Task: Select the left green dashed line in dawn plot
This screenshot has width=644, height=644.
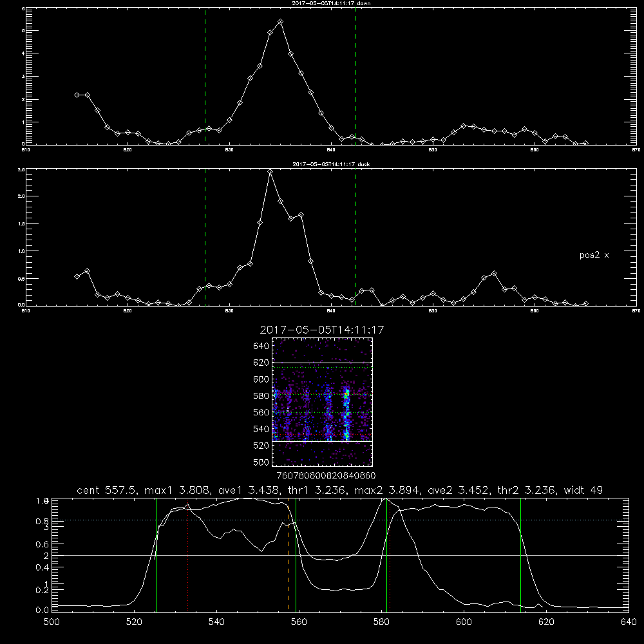Action: [205, 76]
